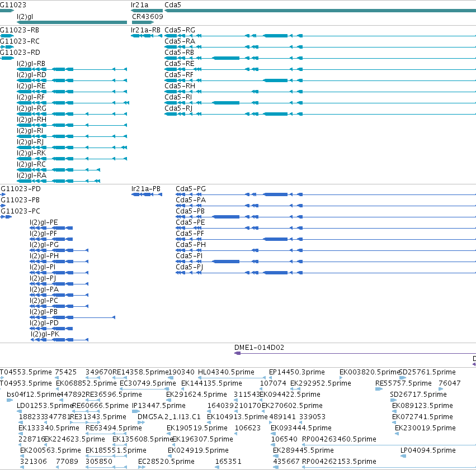
Task: Click the l(2)gl gene bar
Action: point(72,22)
